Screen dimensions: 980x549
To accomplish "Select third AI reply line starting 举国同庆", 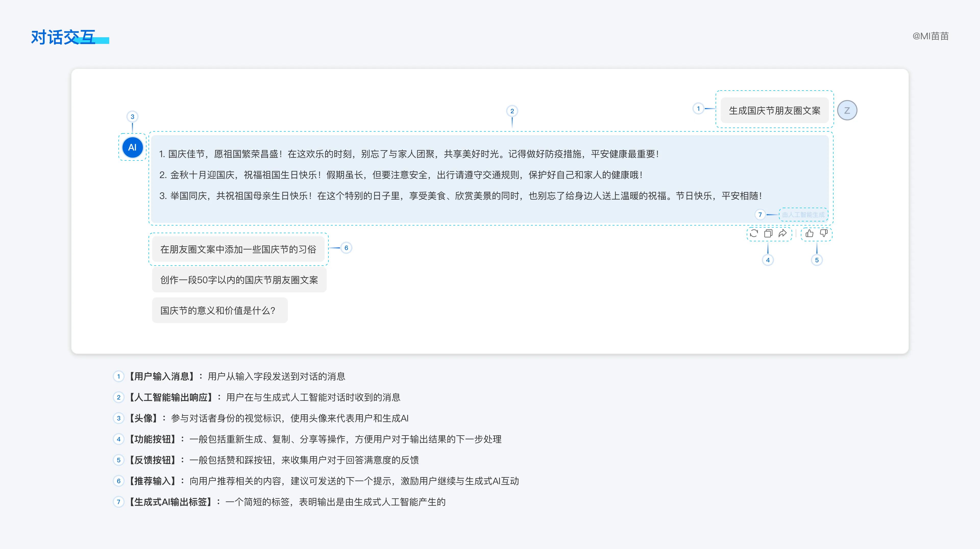I will [461, 196].
